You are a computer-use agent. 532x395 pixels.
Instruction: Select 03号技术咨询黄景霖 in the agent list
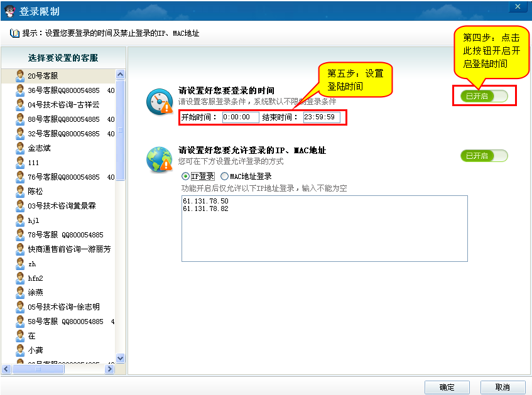point(62,206)
